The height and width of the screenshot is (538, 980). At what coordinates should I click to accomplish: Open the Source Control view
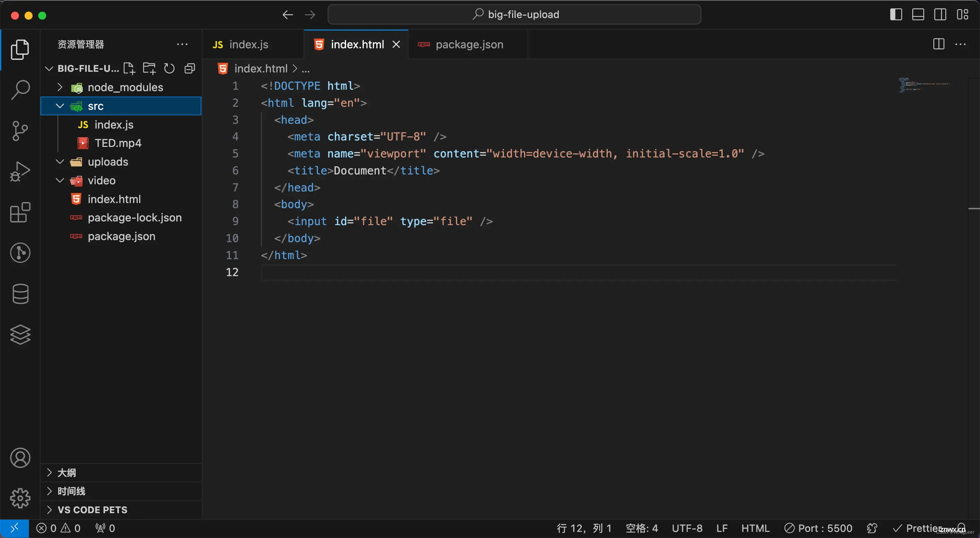point(20,131)
